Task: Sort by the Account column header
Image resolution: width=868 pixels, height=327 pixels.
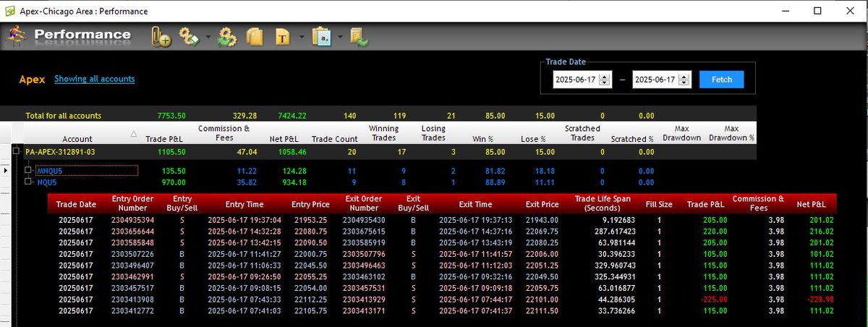Action: [x=77, y=139]
